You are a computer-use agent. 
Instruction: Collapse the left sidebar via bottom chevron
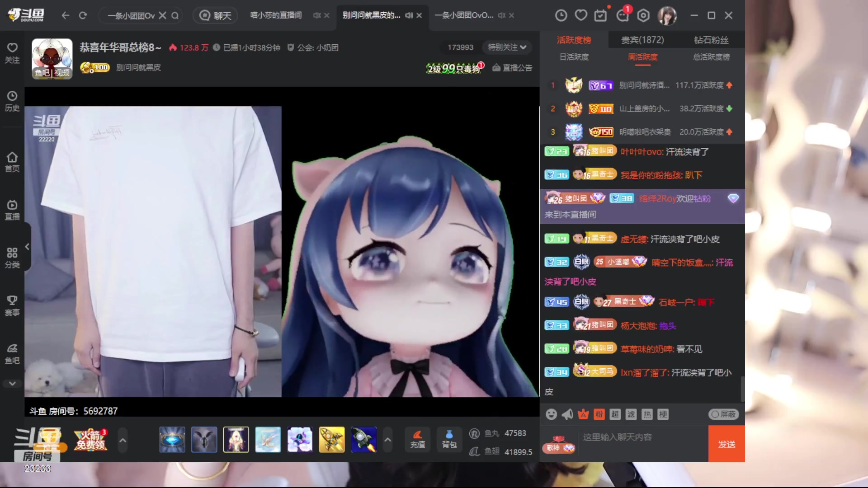point(12,383)
